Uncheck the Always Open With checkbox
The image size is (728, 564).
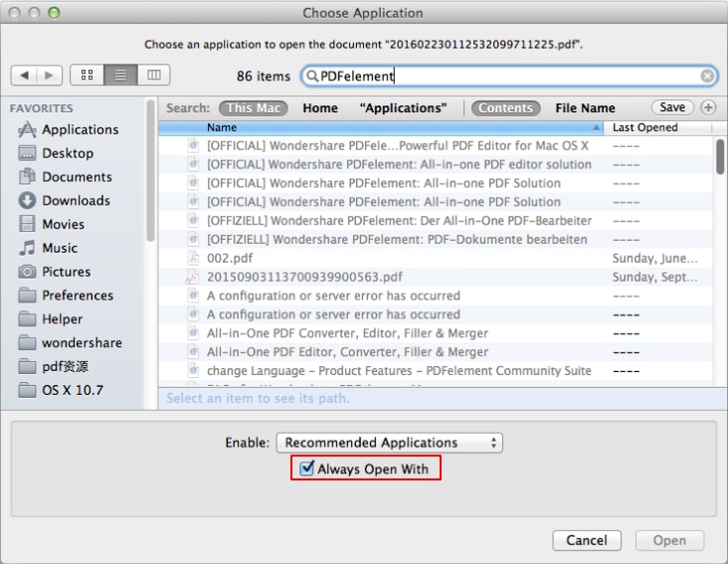(x=306, y=468)
